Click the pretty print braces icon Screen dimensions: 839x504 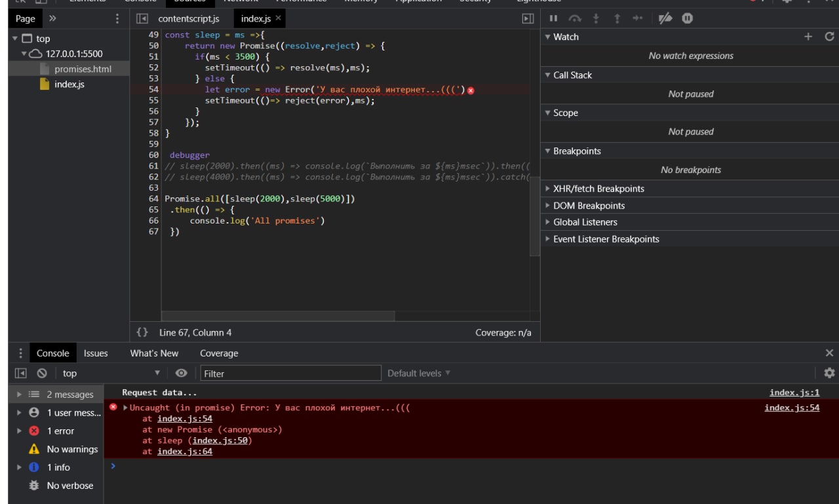pos(142,332)
